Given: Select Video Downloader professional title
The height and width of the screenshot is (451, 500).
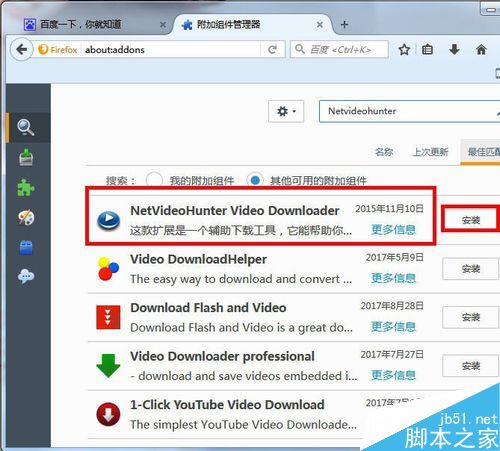Looking at the screenshot, I should [222, 356].
